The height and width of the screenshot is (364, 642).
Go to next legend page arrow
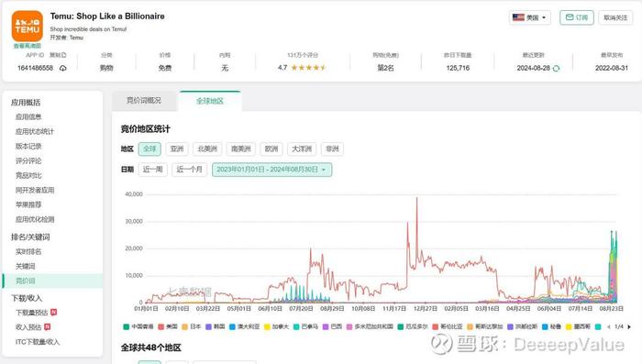(x=629, y=326)
